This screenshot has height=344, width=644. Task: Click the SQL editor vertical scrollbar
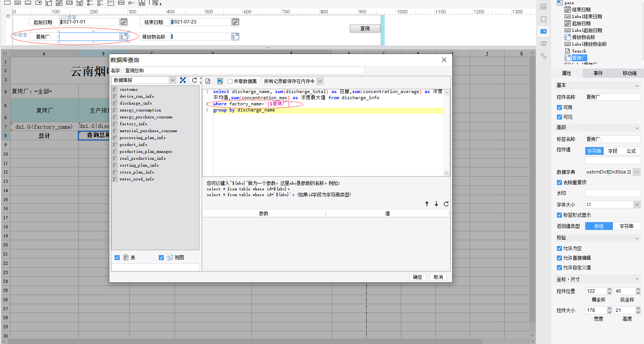pyautogui.click(x=446, y=132)
